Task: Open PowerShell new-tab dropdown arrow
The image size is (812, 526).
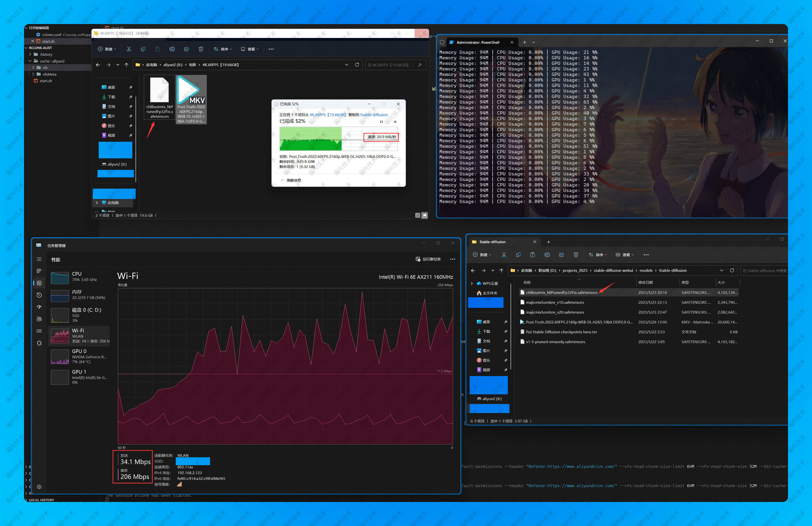Action: tap(533, 42)
